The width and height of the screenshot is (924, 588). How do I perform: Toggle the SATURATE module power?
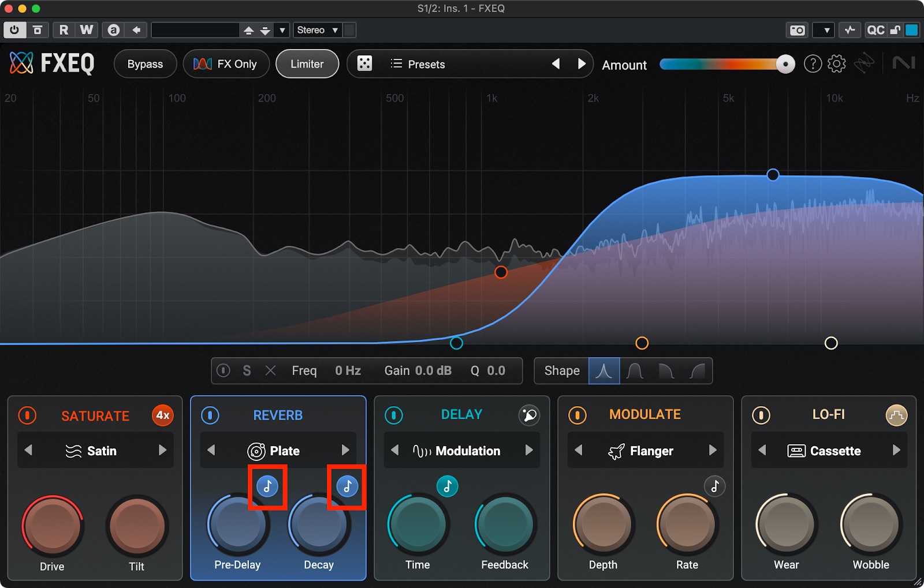(x=27, y=415)
